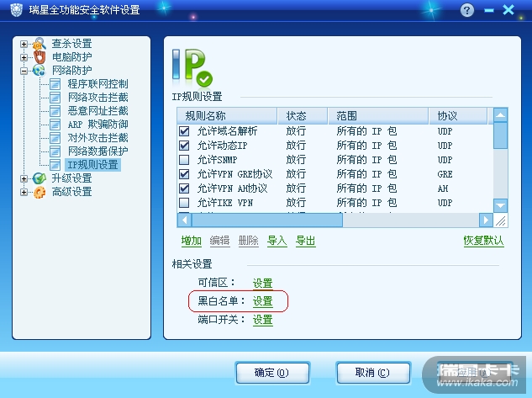Sort by 范围 column header
This screenshot has height=398, width=532.
click(x=378, y=116)
